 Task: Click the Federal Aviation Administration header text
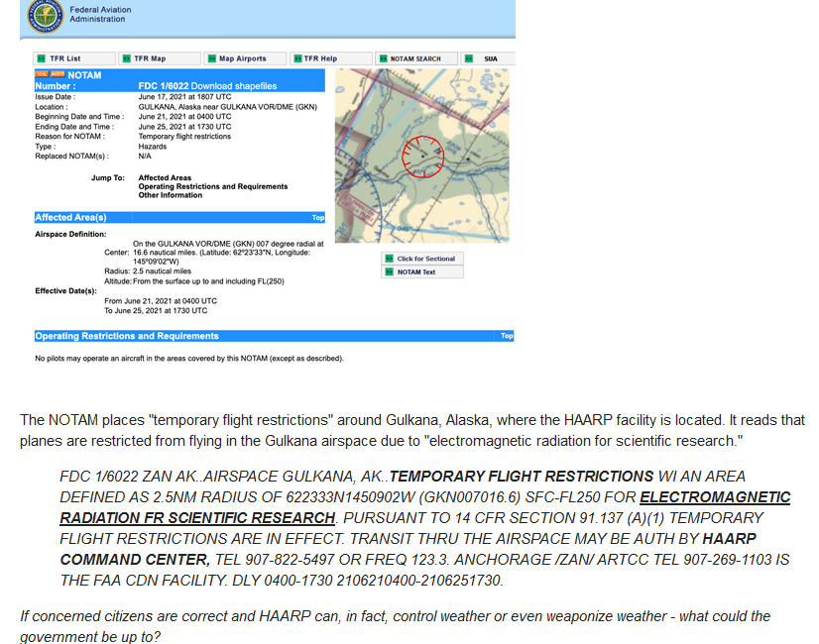100,14
